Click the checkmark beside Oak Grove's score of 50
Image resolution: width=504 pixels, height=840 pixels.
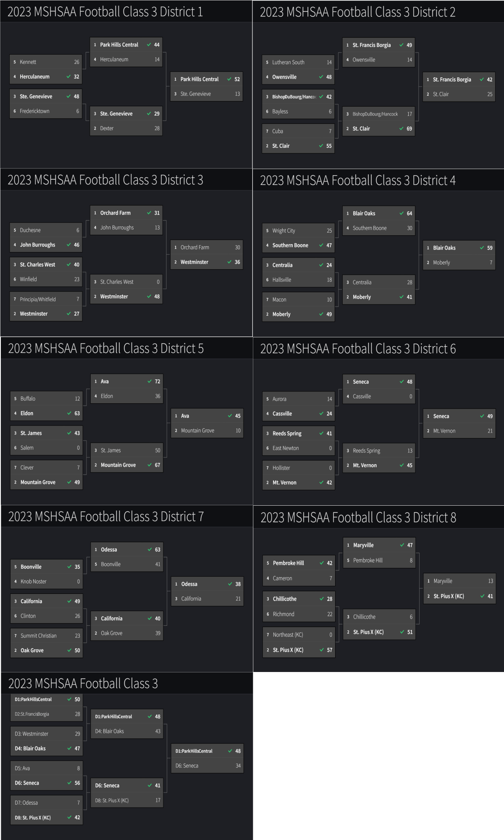pos(69,650)
